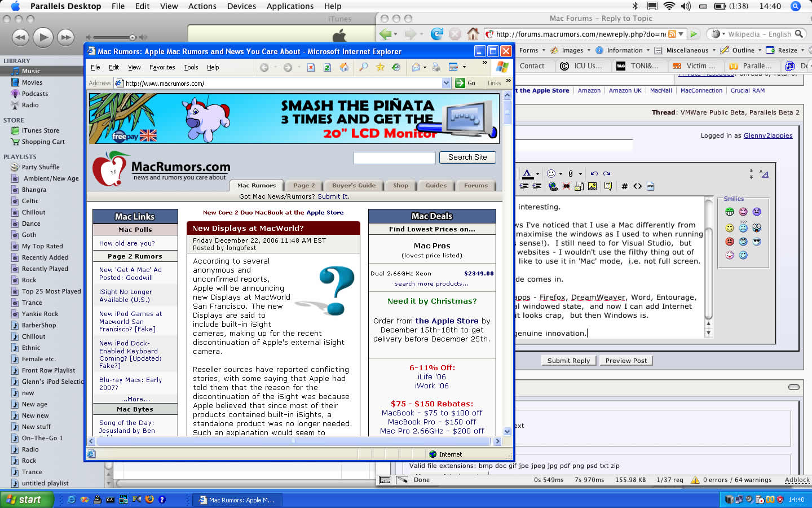Remove link using unlink icon in editor
812x508 pixels.
566,186
